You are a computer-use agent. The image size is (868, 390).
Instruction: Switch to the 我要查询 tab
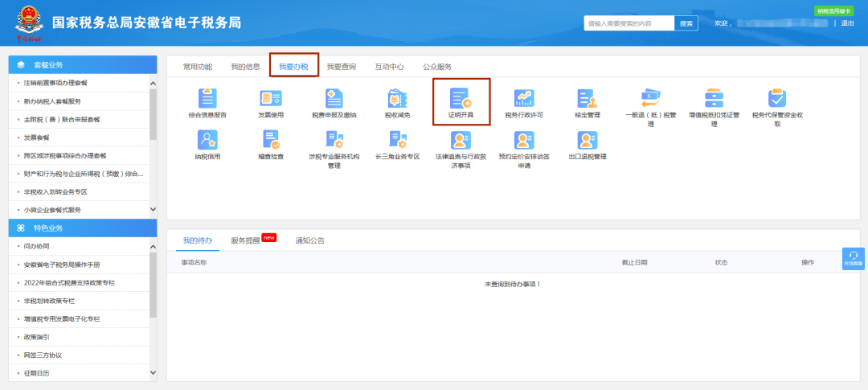(x=341, y=67)
